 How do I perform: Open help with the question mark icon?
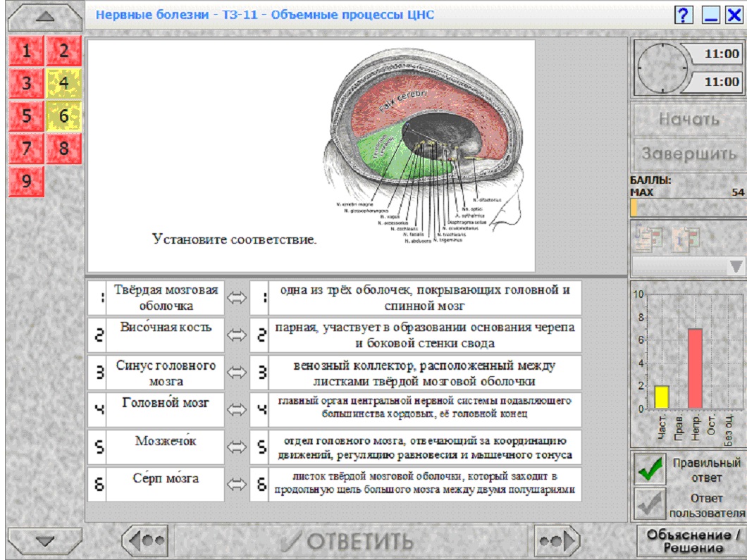tap(684, 15)
